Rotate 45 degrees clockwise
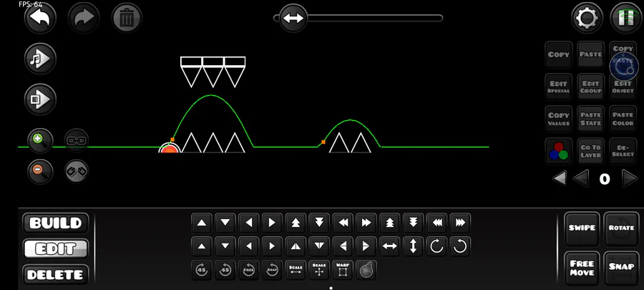644x290 pixels. point(201,270)
